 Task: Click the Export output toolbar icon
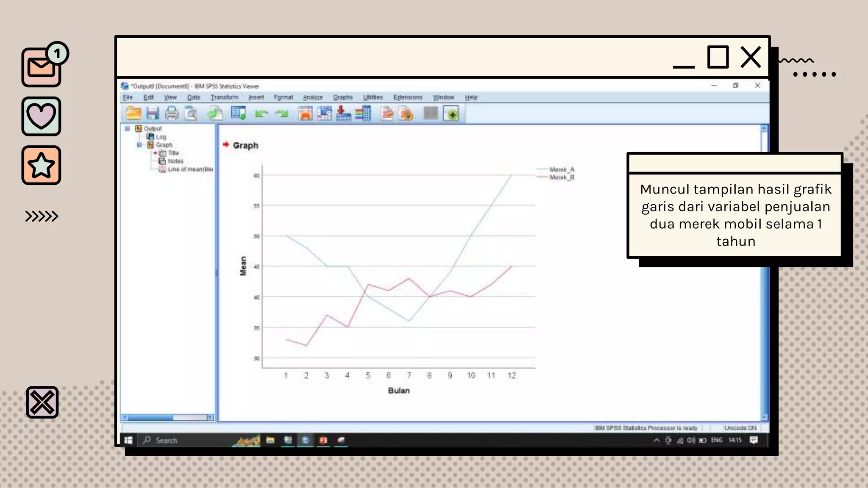click(215, 114)
